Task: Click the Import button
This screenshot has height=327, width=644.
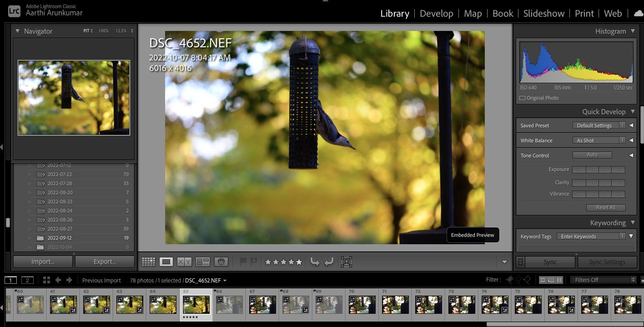Action: (x=43, y=262)
